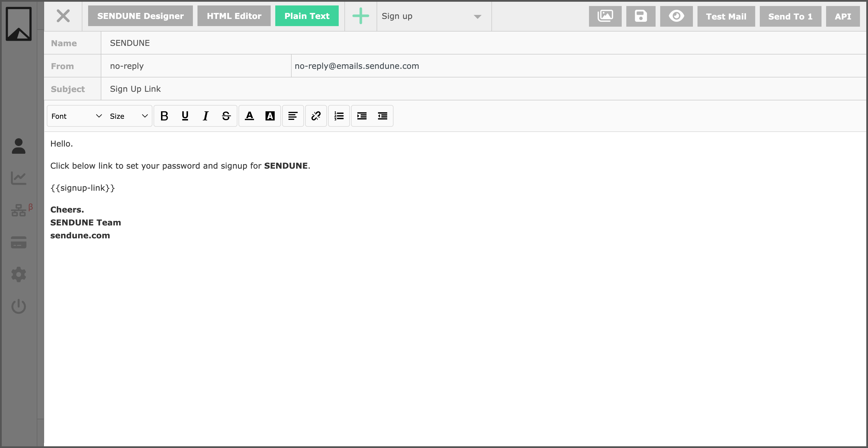Click the Test Mail button
This screenshot has width=868, height=448.
click(726, 16)
